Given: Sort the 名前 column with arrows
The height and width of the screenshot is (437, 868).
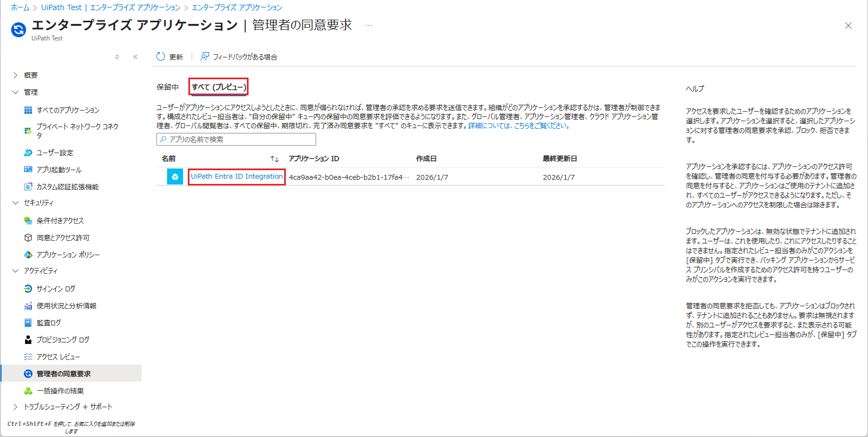Looking at the screenshot, I should (275, 159).
